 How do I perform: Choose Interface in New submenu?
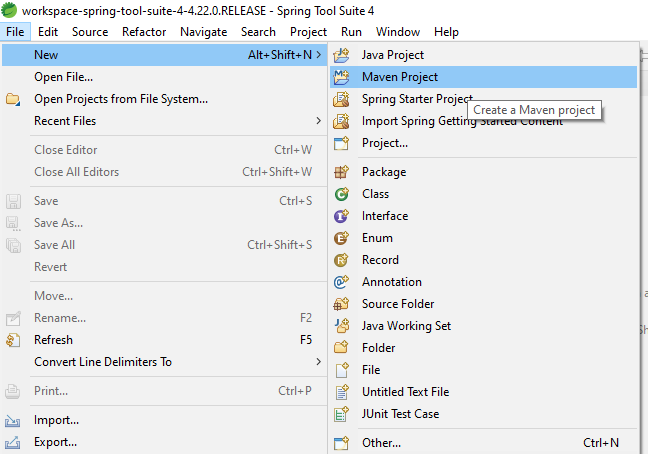pyautogui.click(x=484, y=216)
